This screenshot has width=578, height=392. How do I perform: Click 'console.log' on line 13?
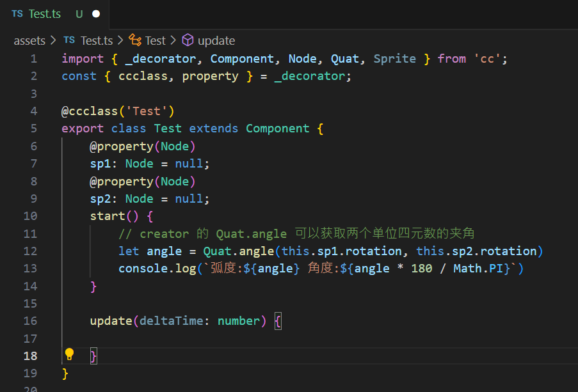(157, 269)
